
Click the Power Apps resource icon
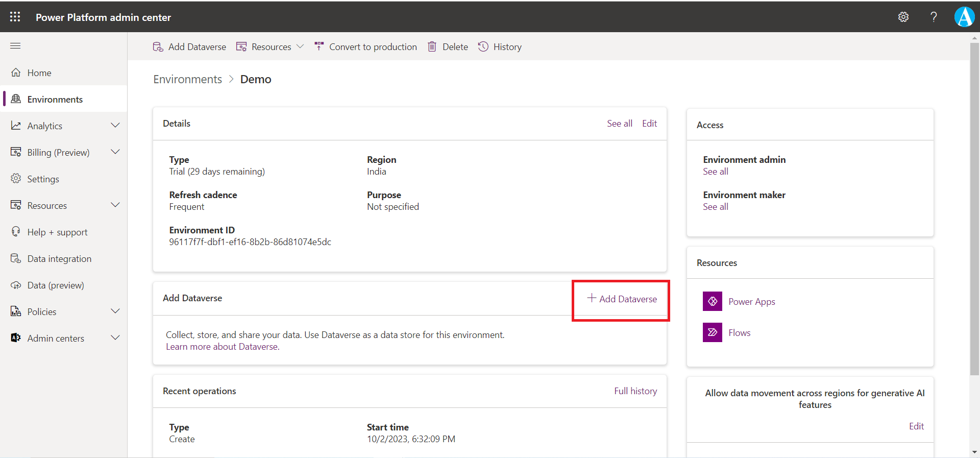pyautogui.click(x=712, y=301)
